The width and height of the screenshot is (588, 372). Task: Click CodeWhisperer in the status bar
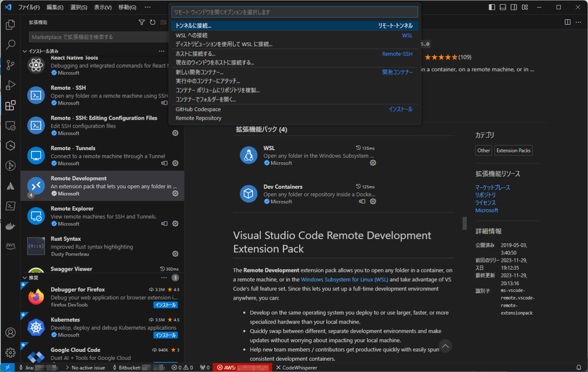click(x=297, y=367)
